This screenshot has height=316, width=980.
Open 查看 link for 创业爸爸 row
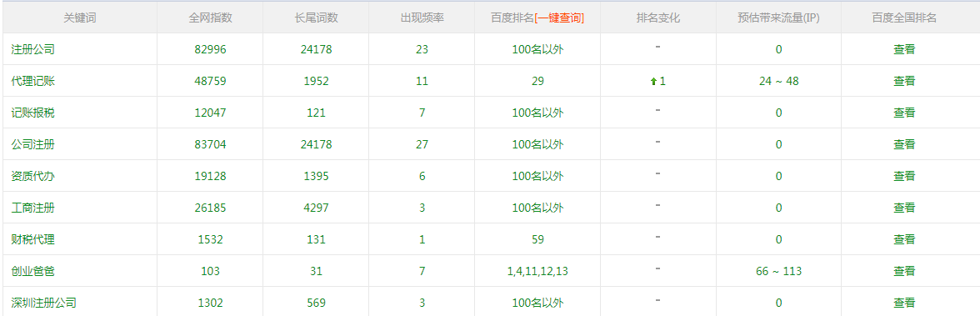coord(903,271)
